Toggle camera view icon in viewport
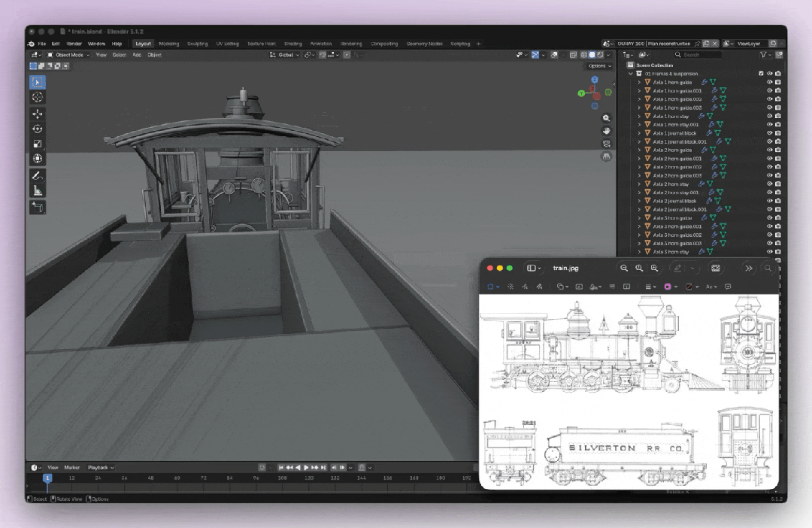812x528 pixels. click(606, 144)
